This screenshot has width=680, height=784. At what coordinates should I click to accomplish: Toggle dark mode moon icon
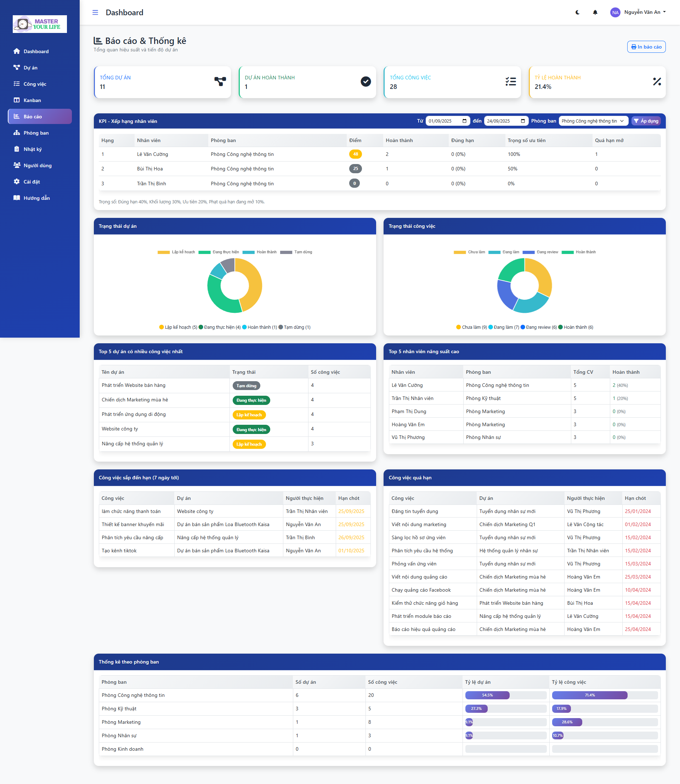[x=577, y=12]
